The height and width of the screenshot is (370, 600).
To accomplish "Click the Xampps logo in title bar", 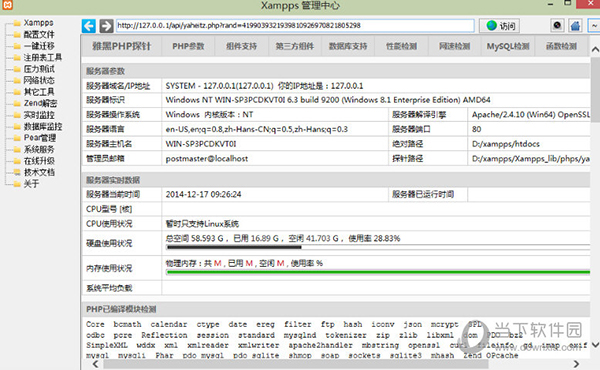I will tap(7, 5).
